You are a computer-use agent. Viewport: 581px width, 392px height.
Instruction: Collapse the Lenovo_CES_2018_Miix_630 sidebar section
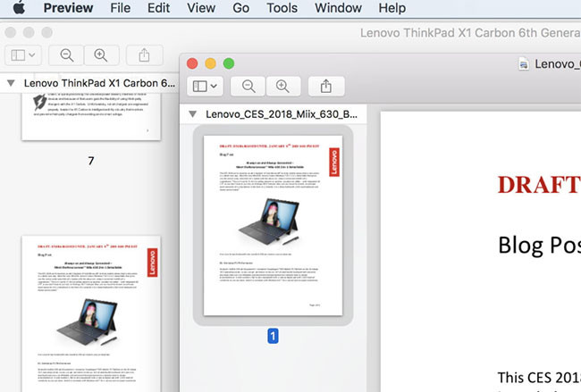(191, 115)
